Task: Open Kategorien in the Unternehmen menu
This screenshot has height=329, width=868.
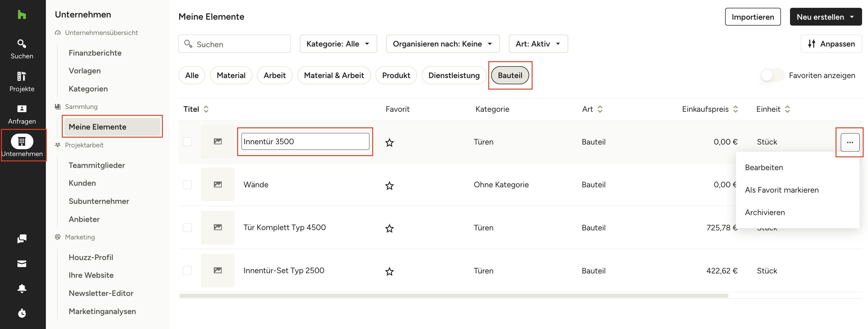Action: click(88, 89)
